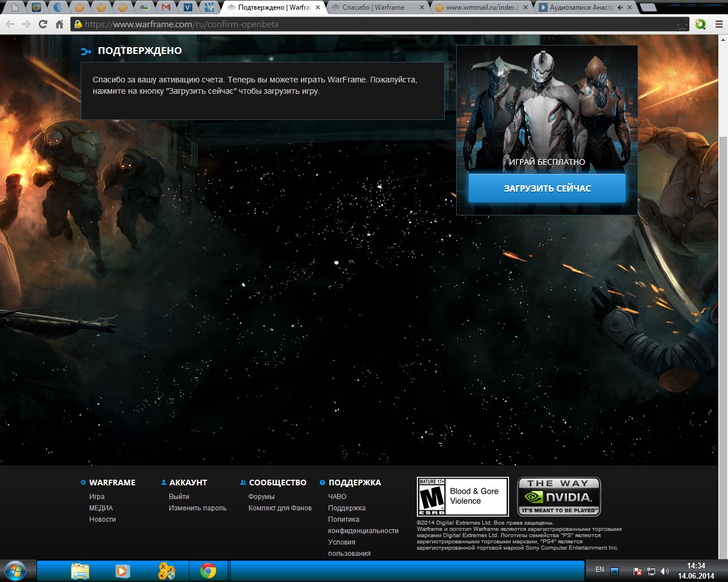Click the browser forward arrow

(26, 24)
